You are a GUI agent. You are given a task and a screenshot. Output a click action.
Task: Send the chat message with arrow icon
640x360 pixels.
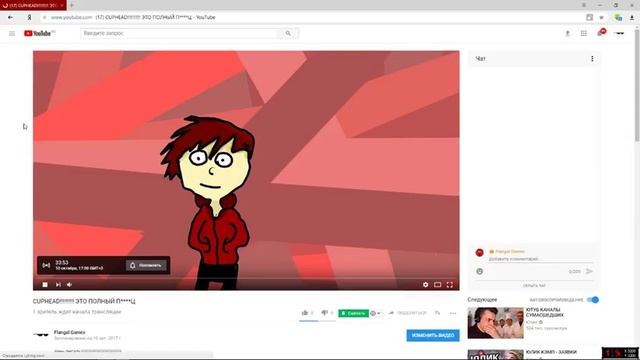pos(589,271)
